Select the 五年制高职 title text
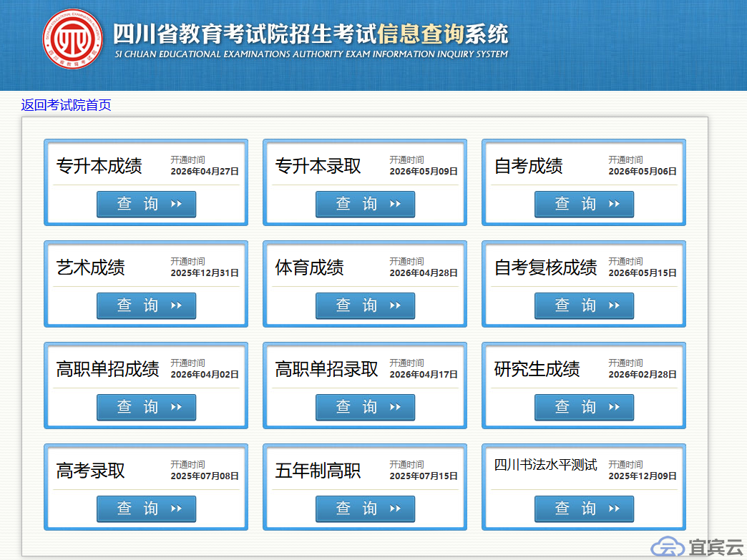 318,471
